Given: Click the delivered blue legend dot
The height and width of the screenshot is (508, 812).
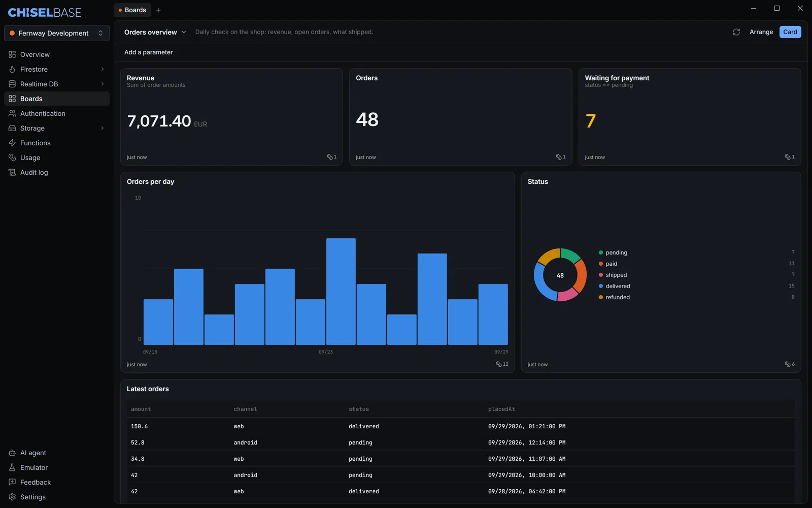Looking at the screenshot, I should click(601, 286).
